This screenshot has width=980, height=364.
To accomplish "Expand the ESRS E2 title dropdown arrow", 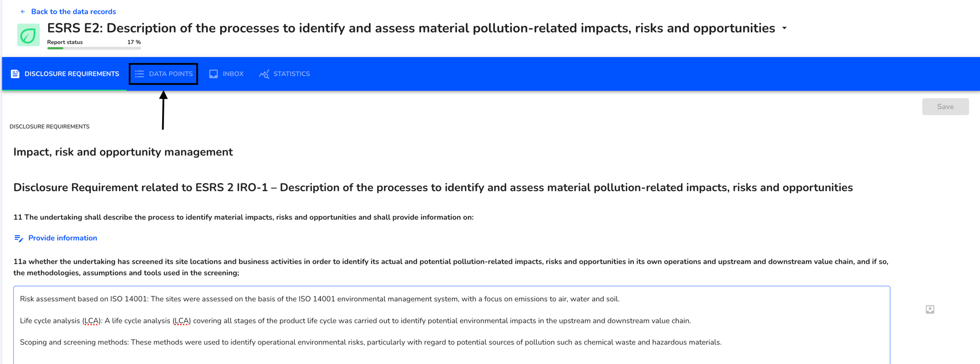I will 785,28.
